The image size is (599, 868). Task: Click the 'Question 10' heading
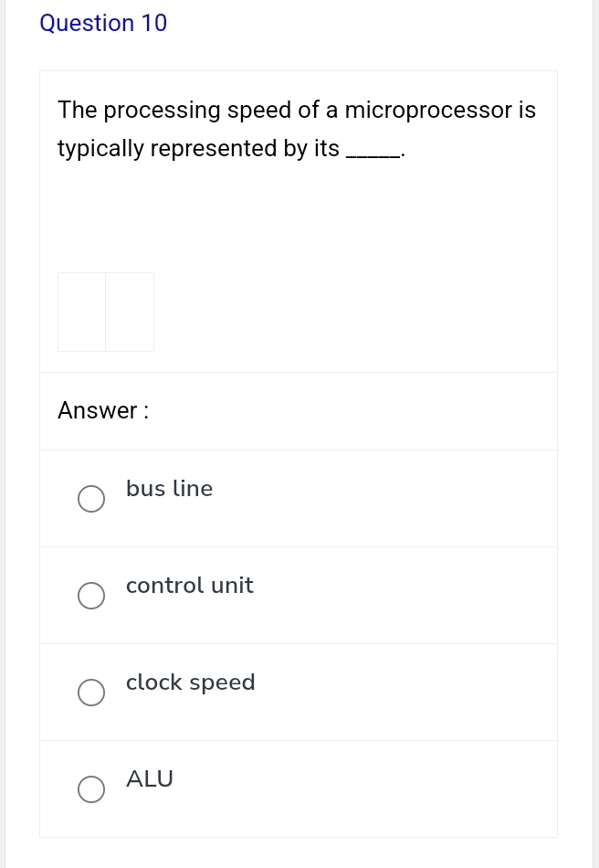click(103, 23)
